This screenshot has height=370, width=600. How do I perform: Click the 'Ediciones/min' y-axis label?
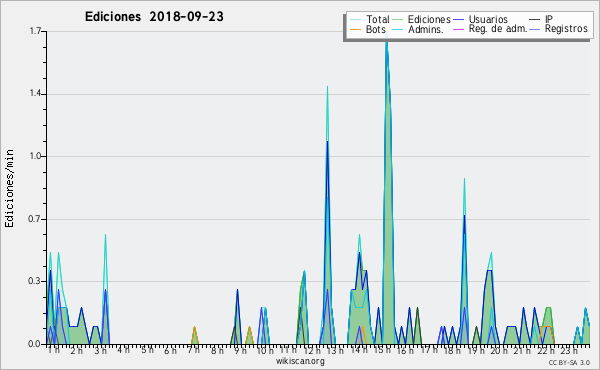(9, 188)
